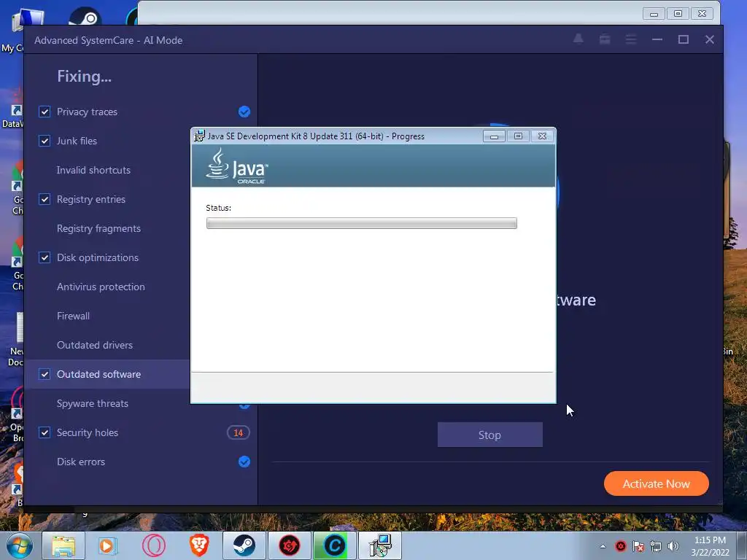
Task: Select the Antivirus protection item
Action: coord(101,287)
